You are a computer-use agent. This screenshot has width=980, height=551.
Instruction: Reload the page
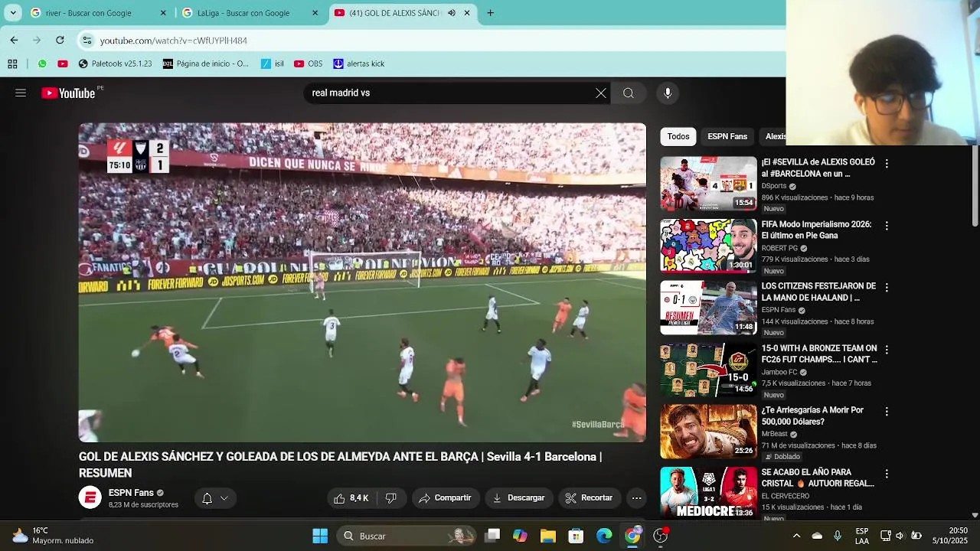60,40
